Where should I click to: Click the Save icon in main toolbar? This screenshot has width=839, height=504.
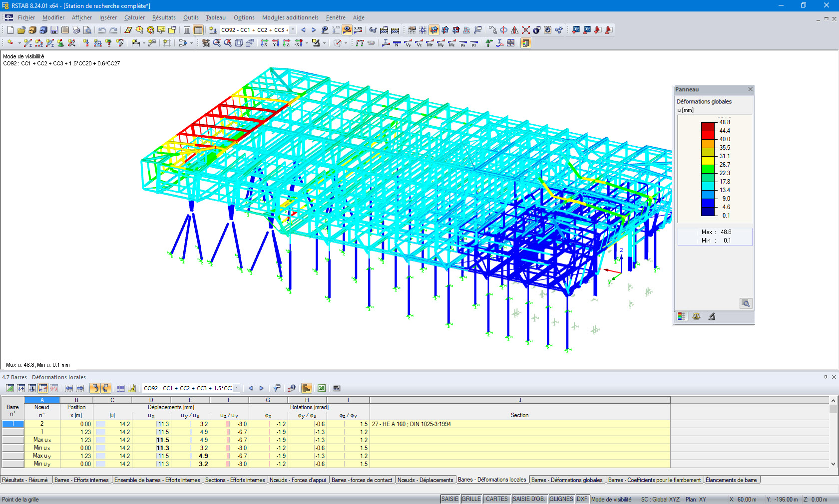(x=54, y=30)
